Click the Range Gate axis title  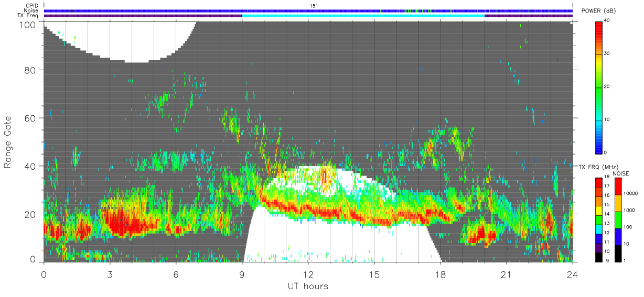click(x=8, y=142)
